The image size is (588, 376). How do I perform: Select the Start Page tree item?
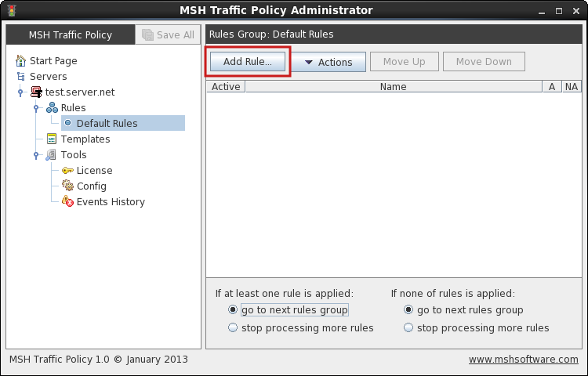click(53, 60)
